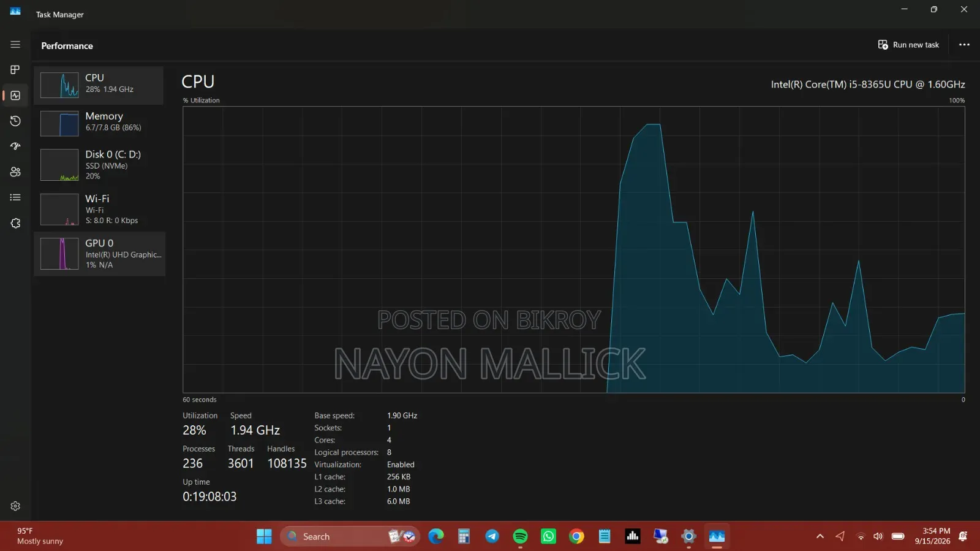
Task: Click the Performance page heading
Action: [x=67, y=46]
